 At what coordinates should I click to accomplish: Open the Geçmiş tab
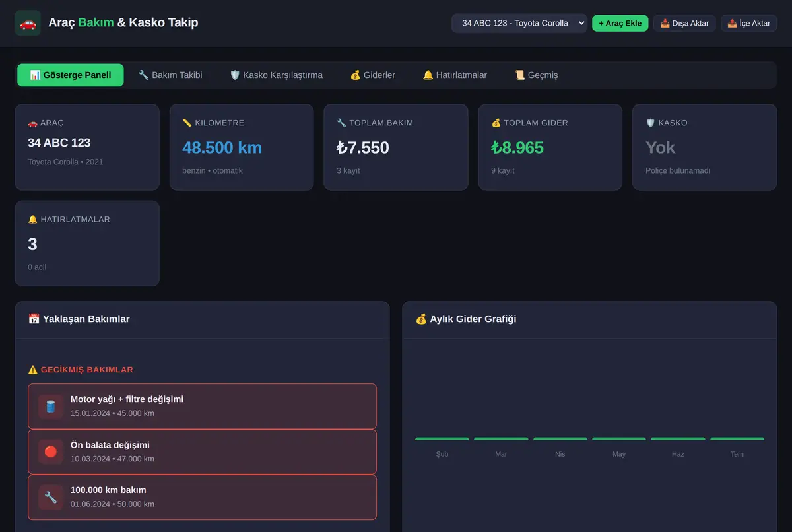536,75
